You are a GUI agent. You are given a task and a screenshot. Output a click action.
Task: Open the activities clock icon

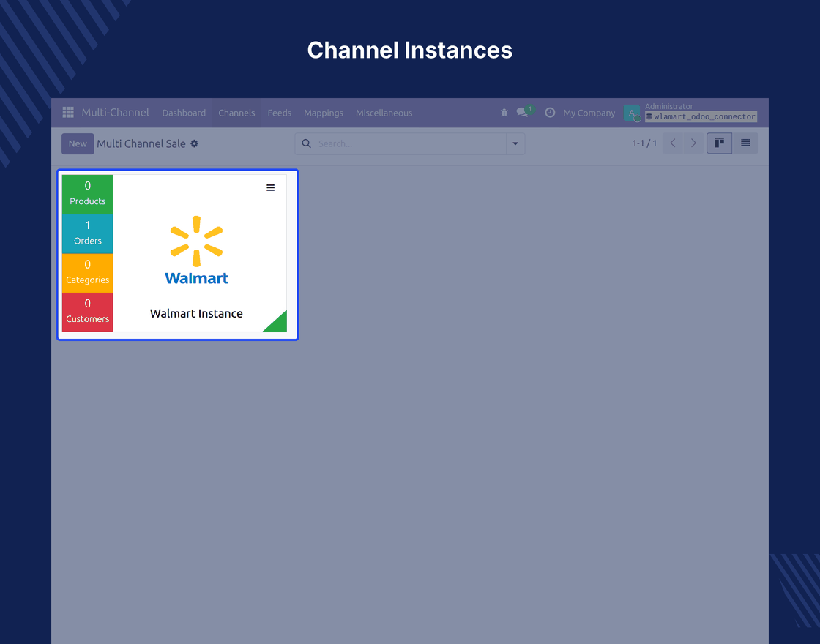550,113
